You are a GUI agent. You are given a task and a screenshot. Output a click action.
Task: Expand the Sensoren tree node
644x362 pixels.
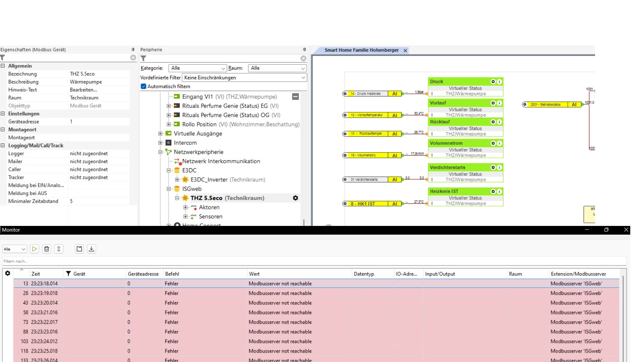(x=185, y=217)
